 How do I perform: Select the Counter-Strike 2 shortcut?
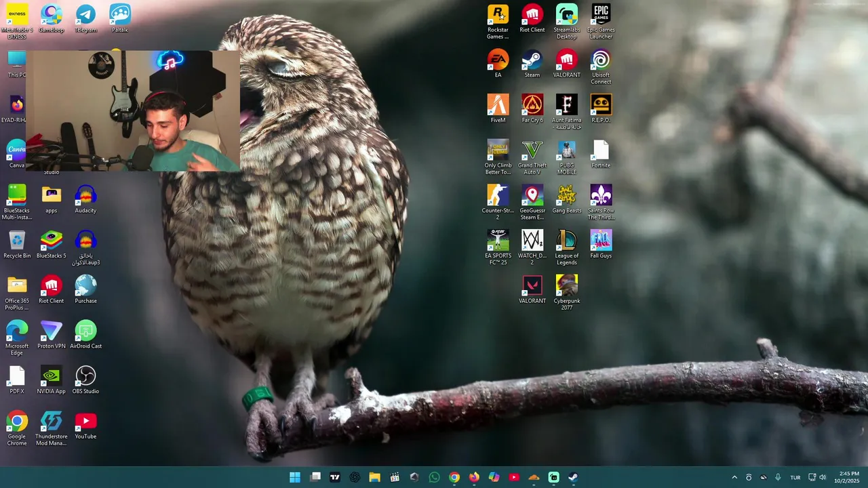coord(498,203)
